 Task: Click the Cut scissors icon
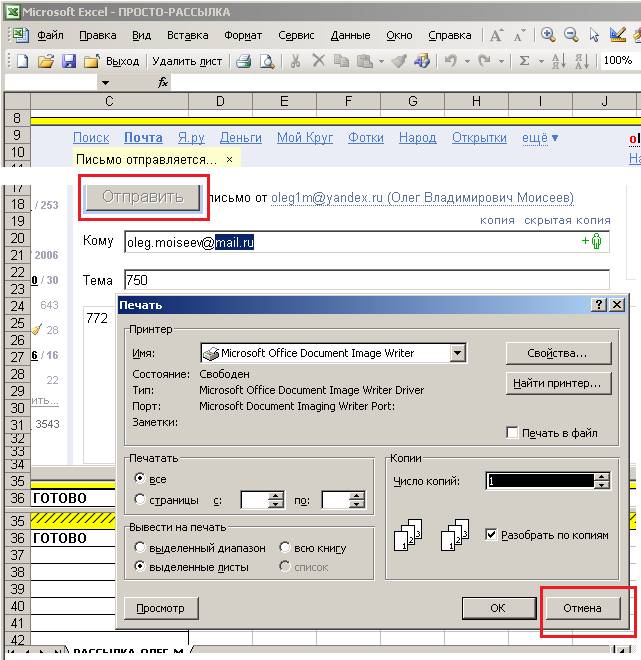tap(295, 61)
